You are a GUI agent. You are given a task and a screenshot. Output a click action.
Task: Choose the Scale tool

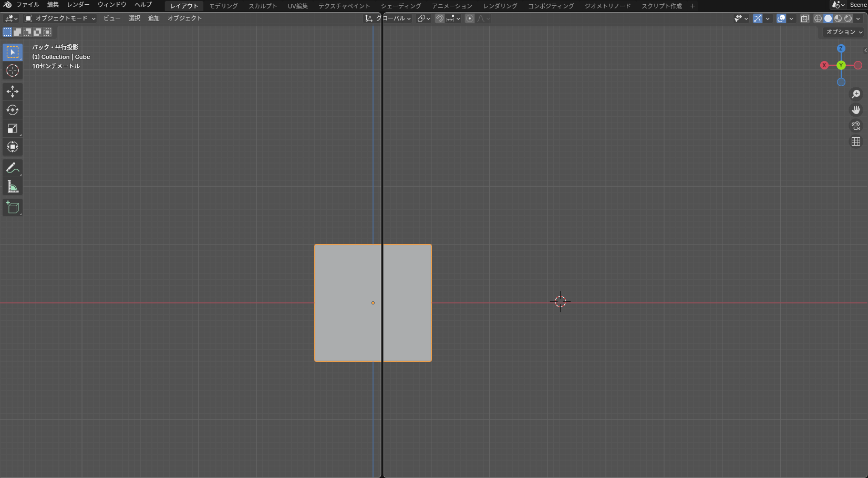click(x=13, y=128)
